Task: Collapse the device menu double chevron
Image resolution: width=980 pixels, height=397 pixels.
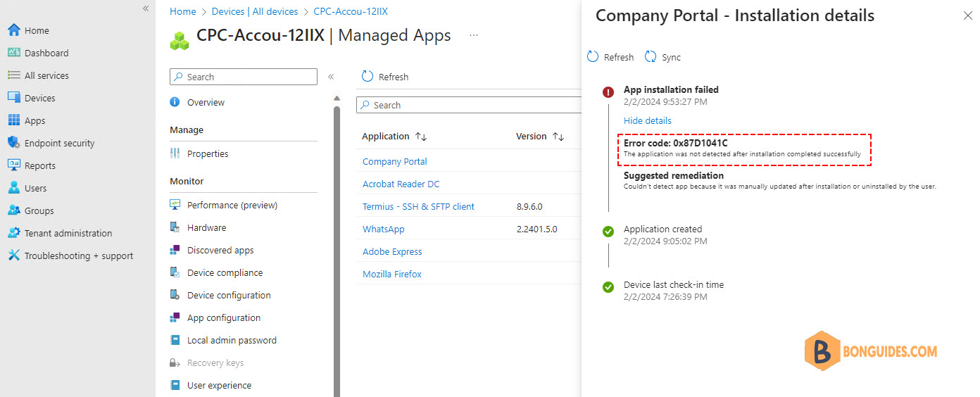Action: click(331, 77)
